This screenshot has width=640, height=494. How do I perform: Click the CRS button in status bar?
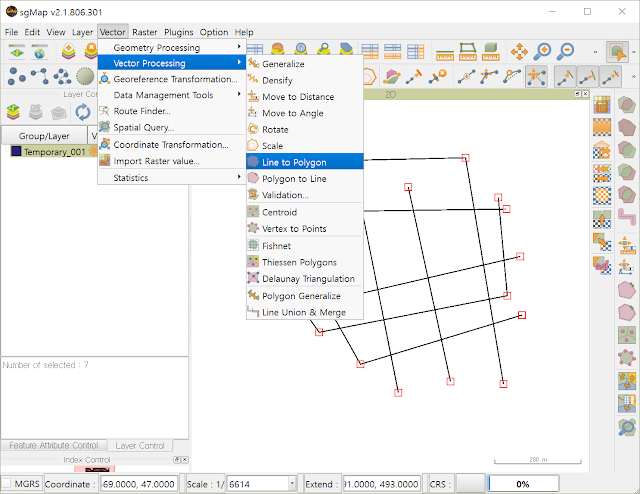pos(471,484)
